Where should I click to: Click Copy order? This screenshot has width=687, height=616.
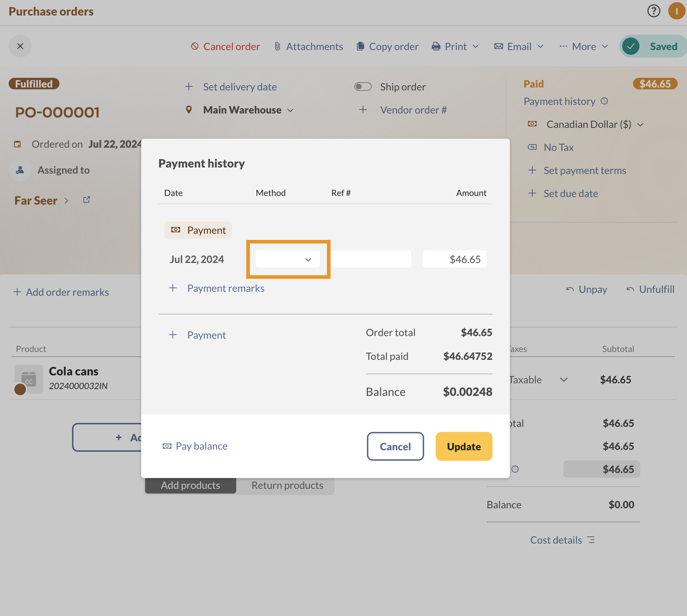click(387, 46)
